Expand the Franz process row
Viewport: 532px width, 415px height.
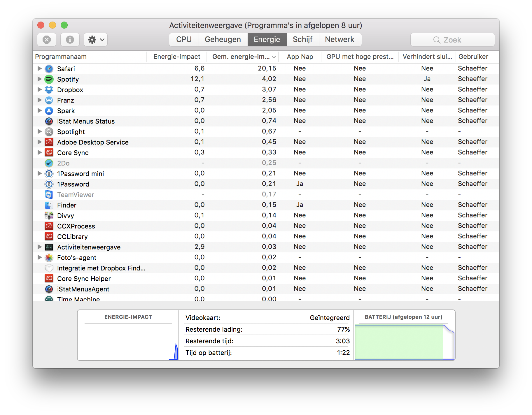pos(39,100)
